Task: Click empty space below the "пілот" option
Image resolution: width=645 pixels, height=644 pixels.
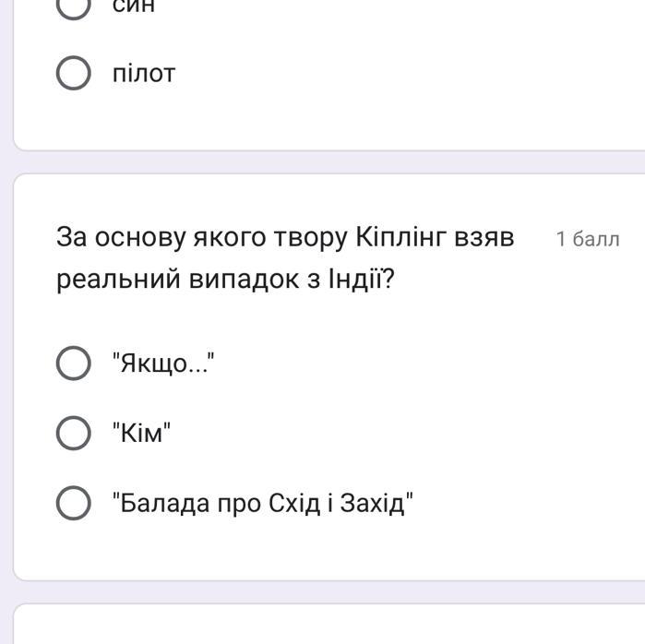Action: [323, 120]
